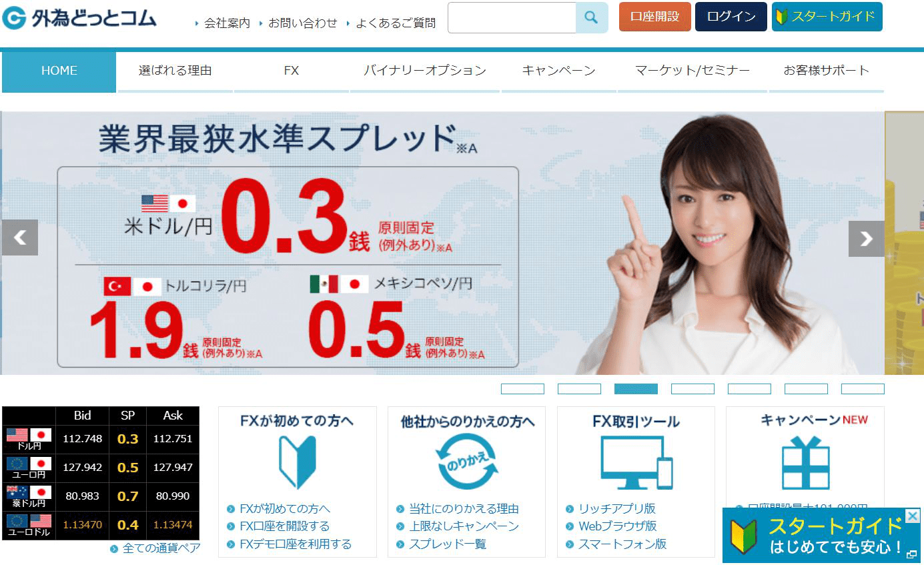This screenshot has height=565, width=924.
Task: Open the バイナリーオプション tab
Action: (425, 70)
